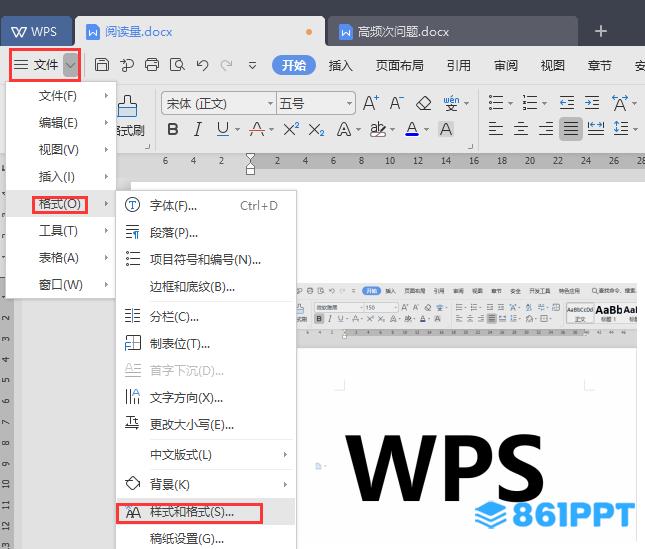Viewport: 645px width, 549px height.
Task: Click the decrease indent icon
Action: [567, 103]
